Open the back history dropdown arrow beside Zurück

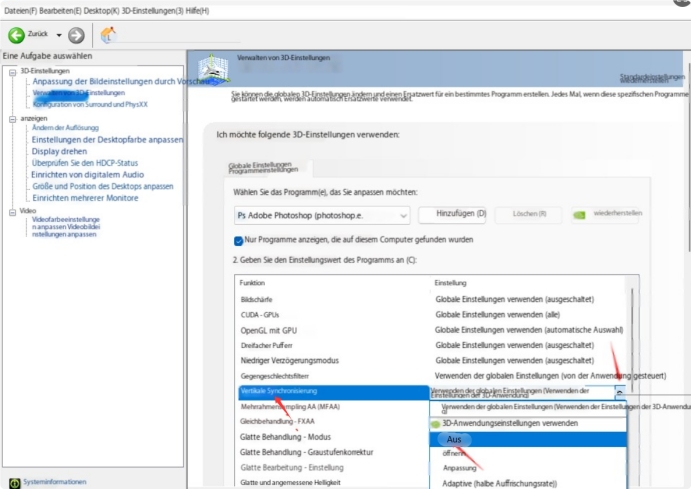pos(59,34)
